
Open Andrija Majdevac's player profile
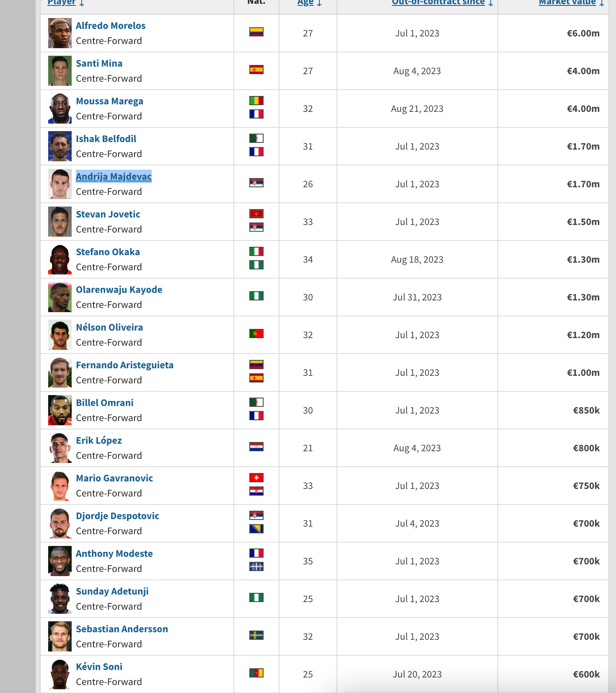(x=114, y=176)
